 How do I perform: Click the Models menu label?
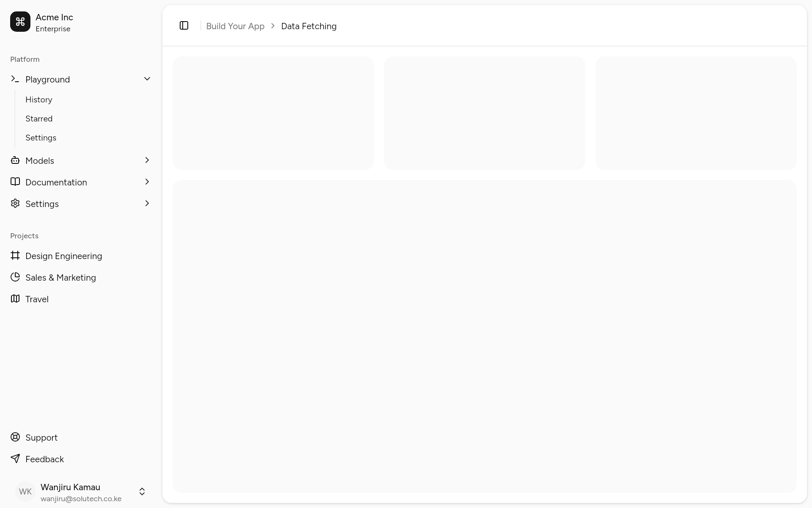click(40, 161)
